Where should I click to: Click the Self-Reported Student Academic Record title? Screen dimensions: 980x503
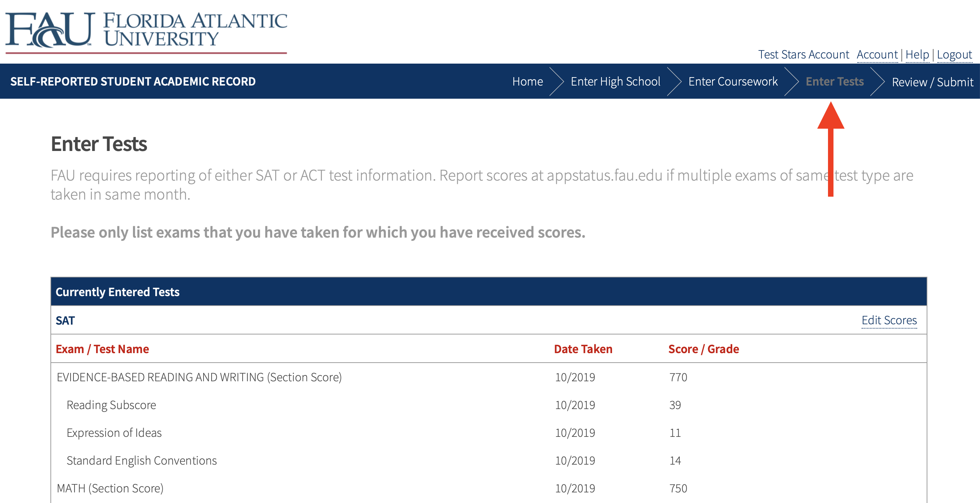133,82
